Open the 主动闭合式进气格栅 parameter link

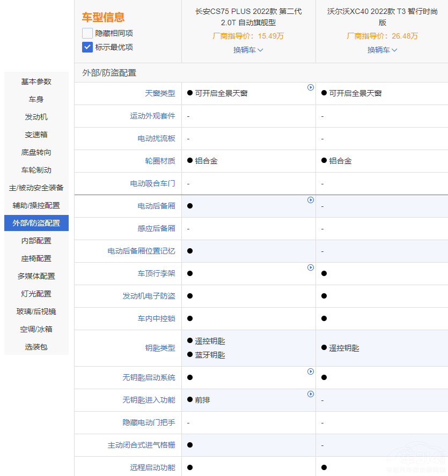point(141,445)
